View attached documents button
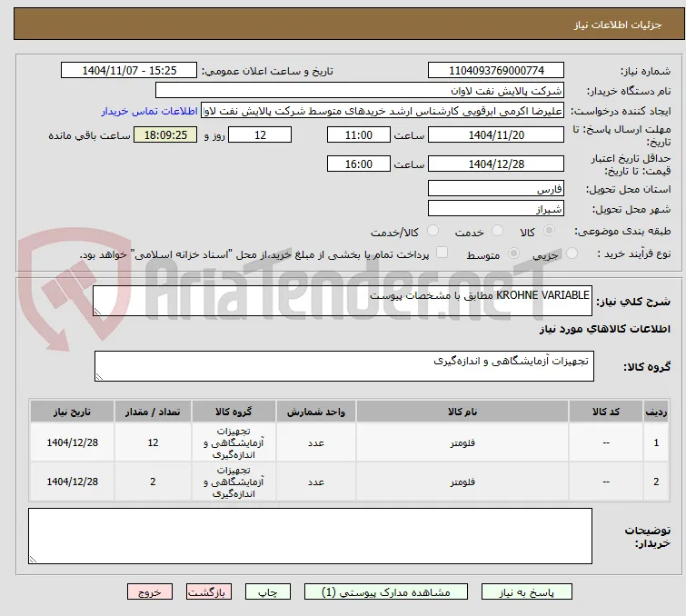The width and height of the screenshot is (686, 616). pyautogui.click(x=386, y=592)
